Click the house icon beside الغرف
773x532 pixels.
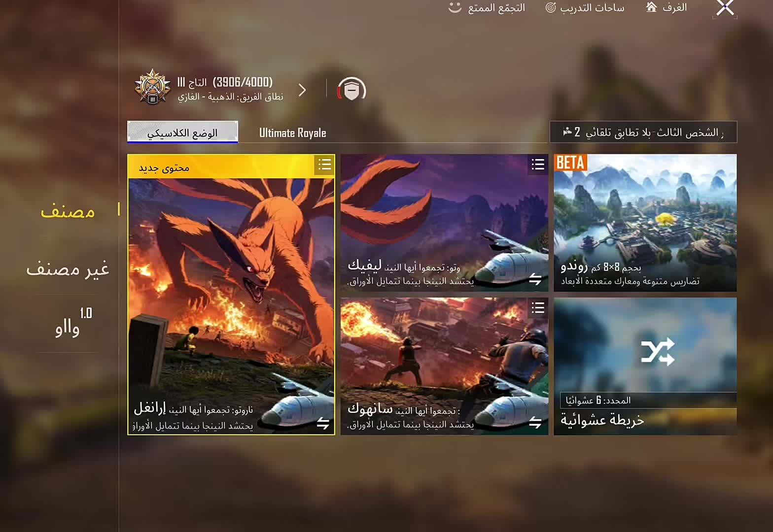tap(652, 7)
